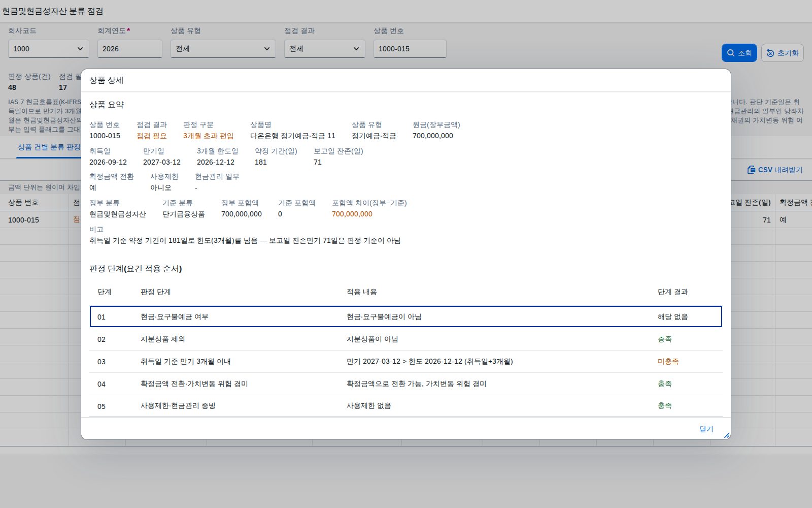Image resolution: width=812 pixels, height=508 pixels.
Task: Click the 판정 단계 column header
Action: (156, 292)
